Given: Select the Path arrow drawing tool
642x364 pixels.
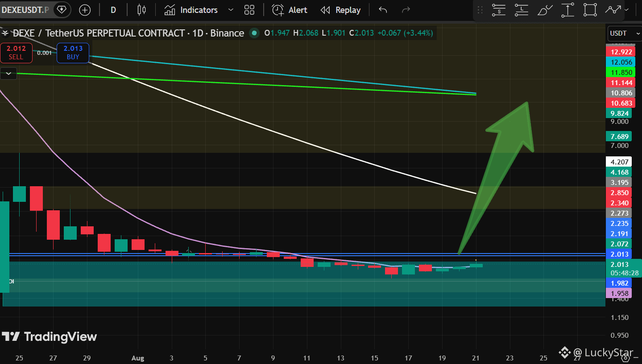Looking at the screenshot, I should click(614, 10).
